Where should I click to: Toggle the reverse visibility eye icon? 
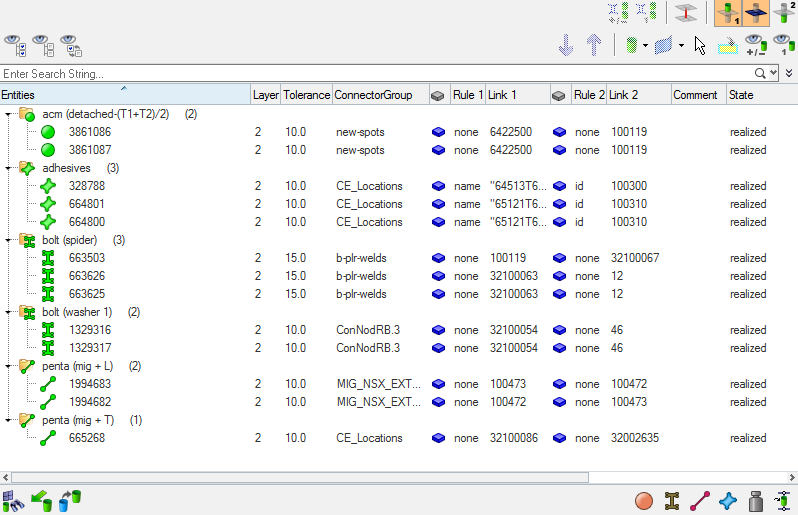[x=70, y=45]
